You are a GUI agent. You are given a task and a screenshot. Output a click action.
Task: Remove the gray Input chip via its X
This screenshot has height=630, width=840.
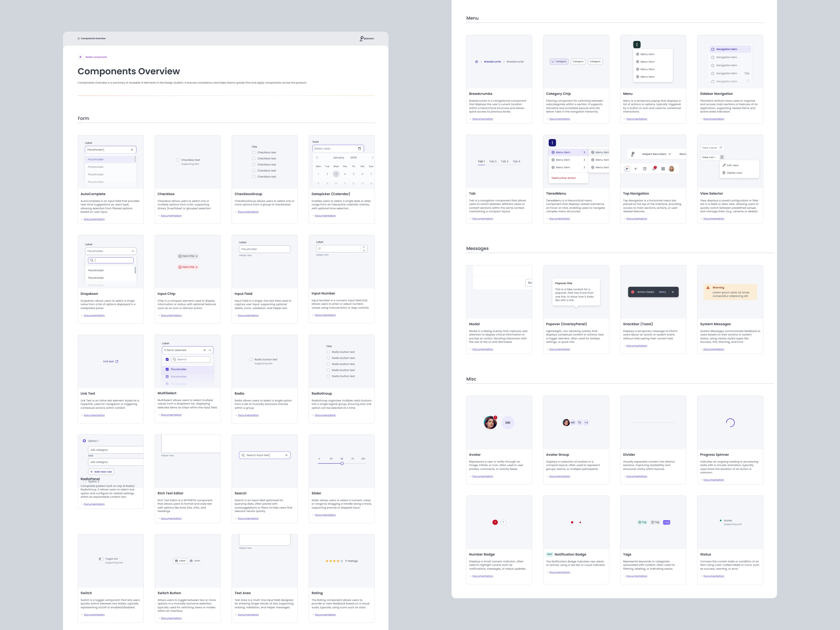196,256
